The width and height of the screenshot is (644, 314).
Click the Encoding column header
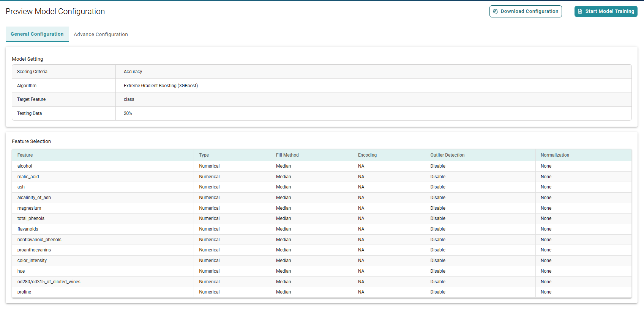coord(367,155)
